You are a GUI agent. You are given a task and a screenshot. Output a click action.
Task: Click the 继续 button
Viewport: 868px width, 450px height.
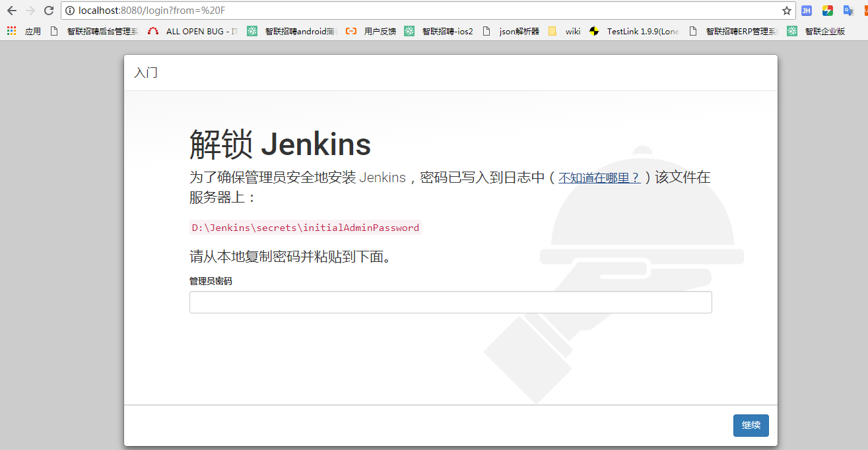[751, 426]
